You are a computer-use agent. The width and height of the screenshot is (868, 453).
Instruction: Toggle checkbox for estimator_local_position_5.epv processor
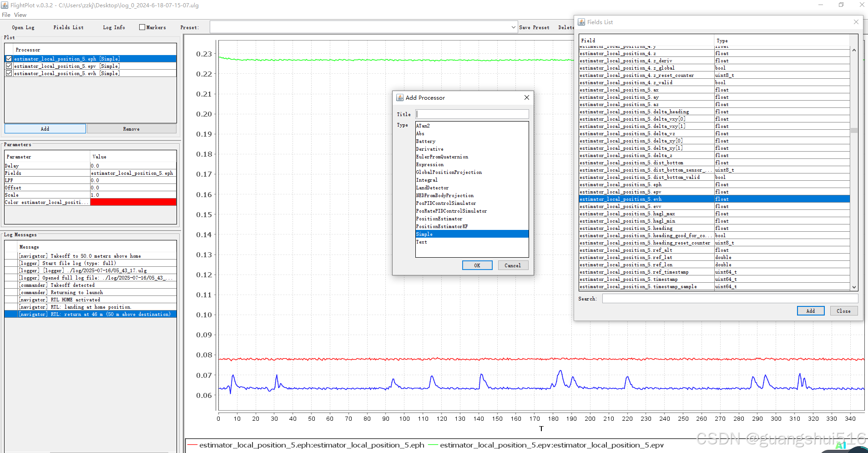[9, 66]
